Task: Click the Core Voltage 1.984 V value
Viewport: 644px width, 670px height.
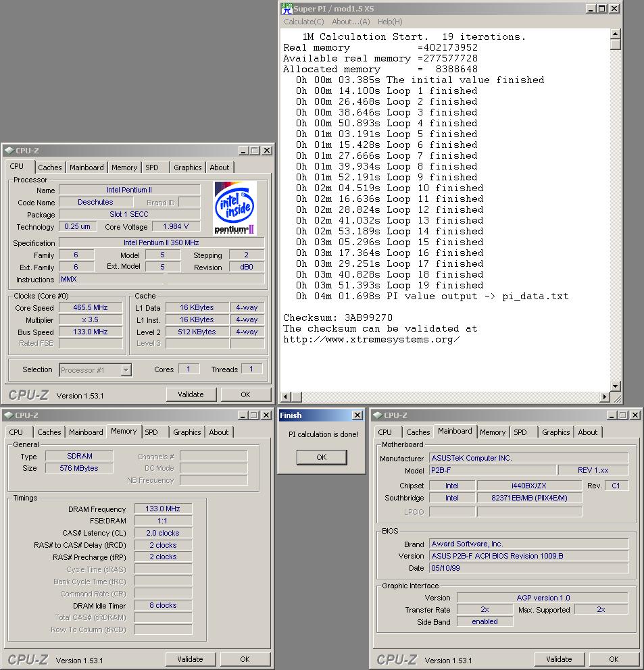Action: 175,226
